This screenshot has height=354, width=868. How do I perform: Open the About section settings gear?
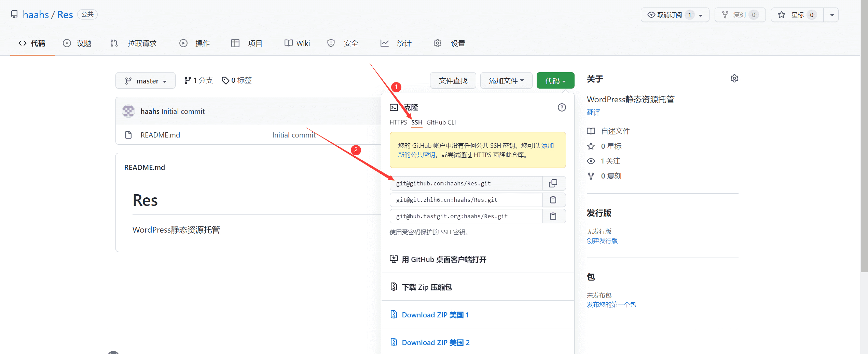pos(734,79)
